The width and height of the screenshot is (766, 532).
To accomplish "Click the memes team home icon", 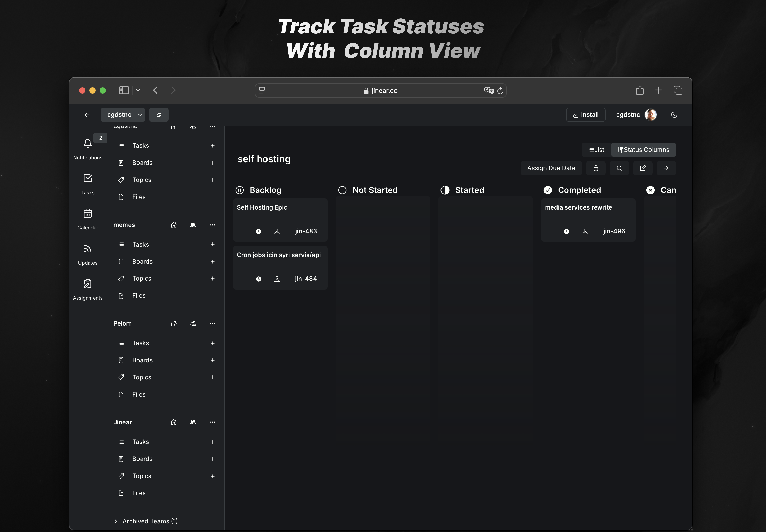I will click(174, 225).
